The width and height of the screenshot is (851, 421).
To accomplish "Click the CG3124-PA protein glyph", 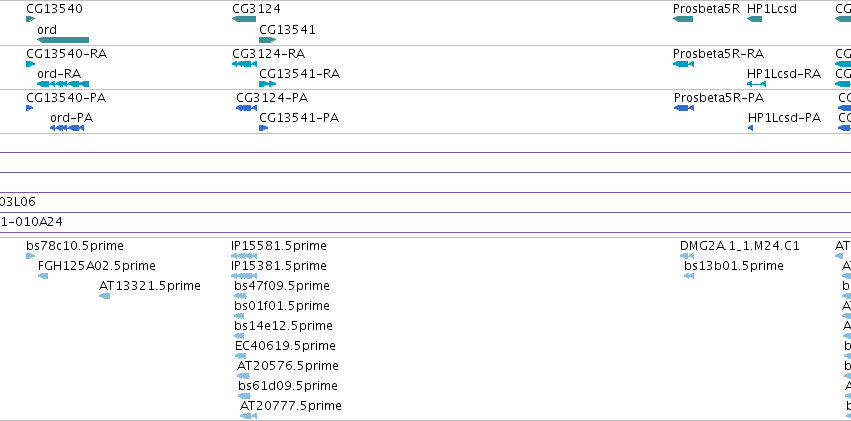I will point(246,108).
